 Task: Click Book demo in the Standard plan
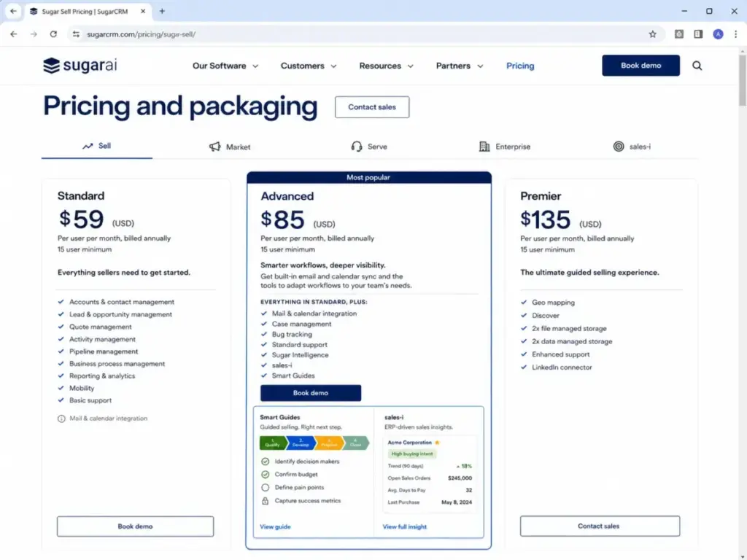135,526
